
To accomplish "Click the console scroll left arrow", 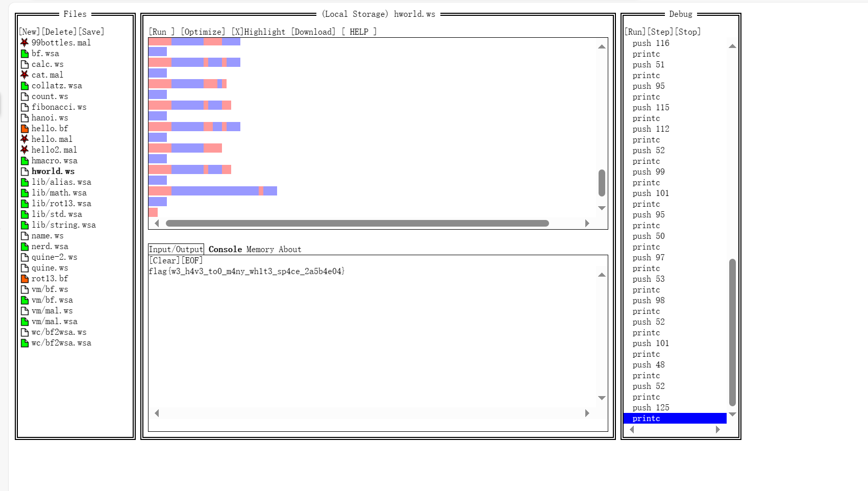I will point(157,413).
